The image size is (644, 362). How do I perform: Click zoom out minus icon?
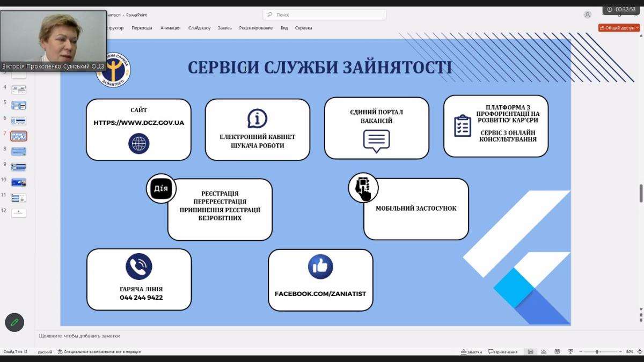[x=581, y=352]
